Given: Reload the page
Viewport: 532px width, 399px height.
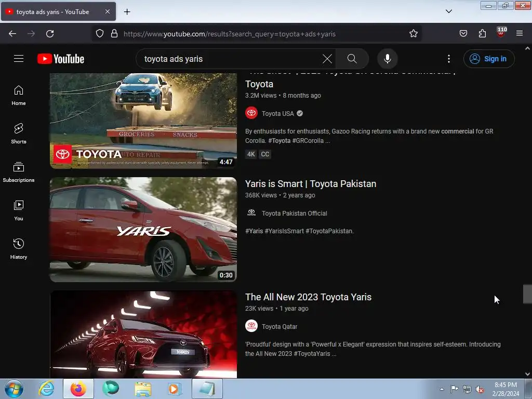Looking at the screenshot, I should click(50, 34).
